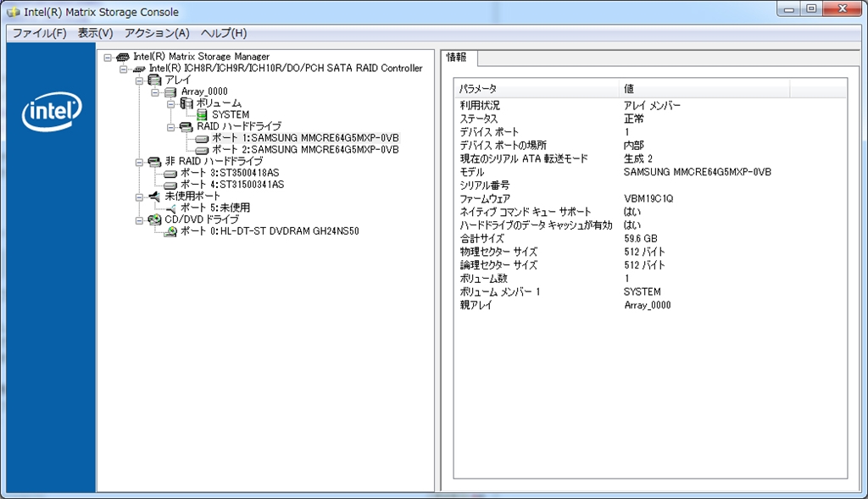Click the ボリューム volume folder icon
Screen dimensions: 868x499
tap(186, 103)
